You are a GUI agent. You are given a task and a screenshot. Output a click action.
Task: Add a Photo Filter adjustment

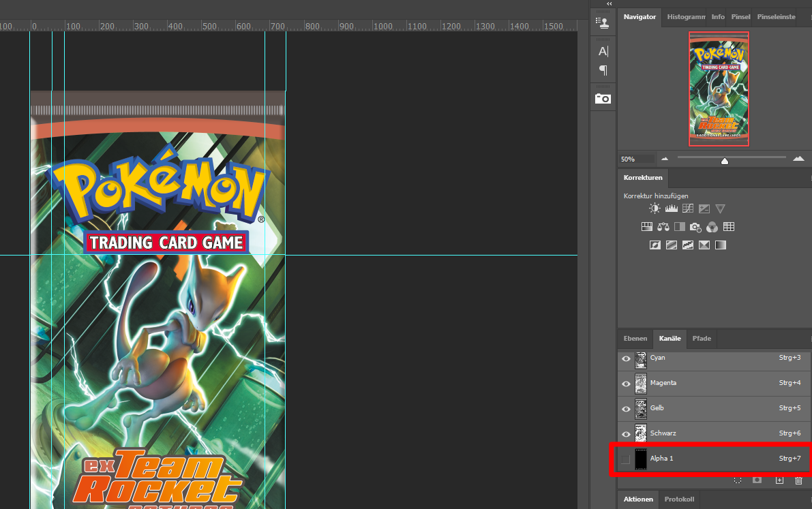click(x=695, y=227)
